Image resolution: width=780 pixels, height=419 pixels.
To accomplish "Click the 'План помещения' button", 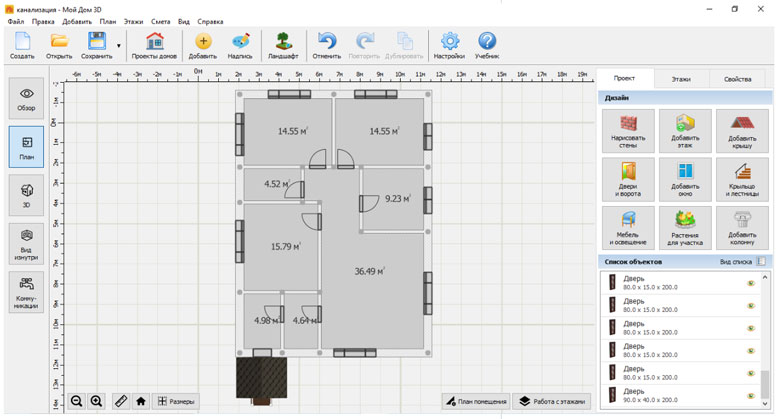I will 476,401.
